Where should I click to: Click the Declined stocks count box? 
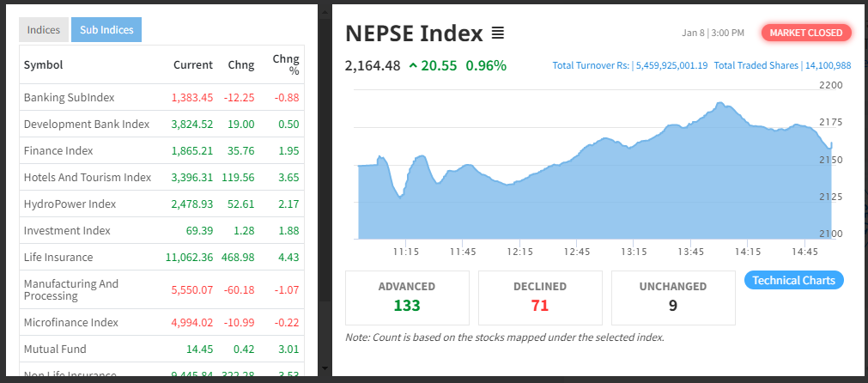540,297
